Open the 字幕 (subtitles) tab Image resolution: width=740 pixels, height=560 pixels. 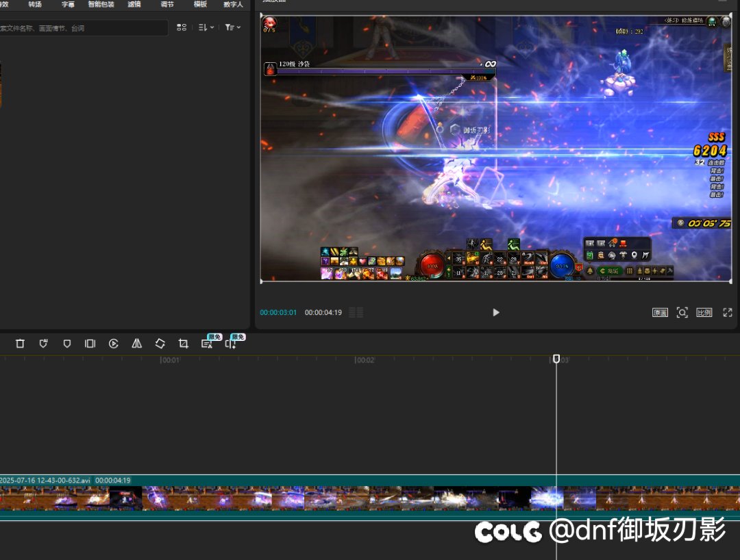(68, 4)
